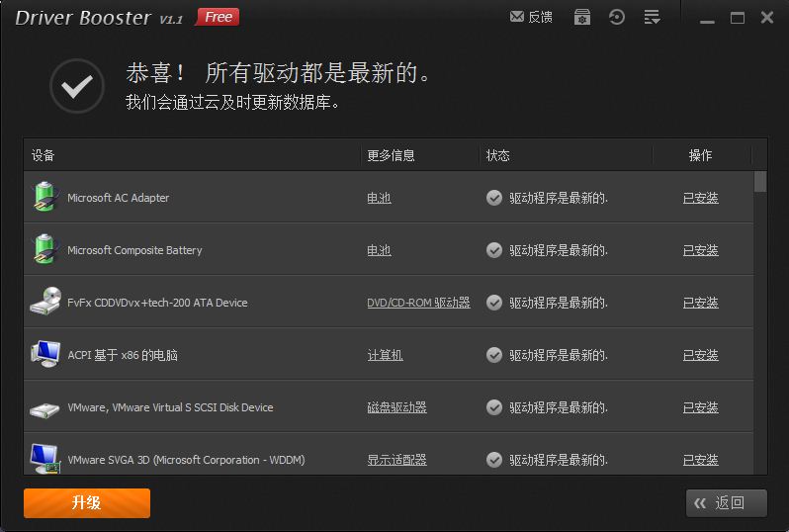Open the DVD/CD-ROM 驱动器 info link

pos(418,303)
